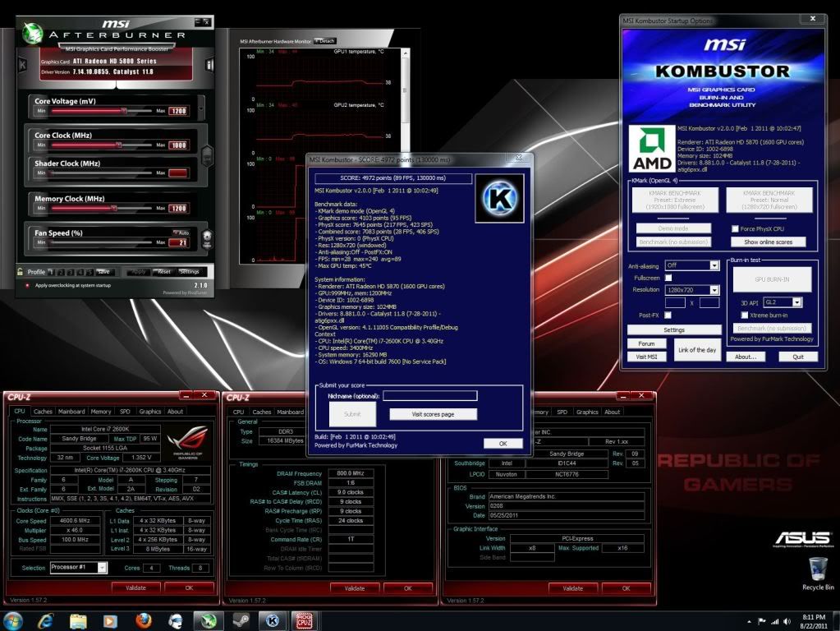Click Visit scores page button

coord(433,414)
